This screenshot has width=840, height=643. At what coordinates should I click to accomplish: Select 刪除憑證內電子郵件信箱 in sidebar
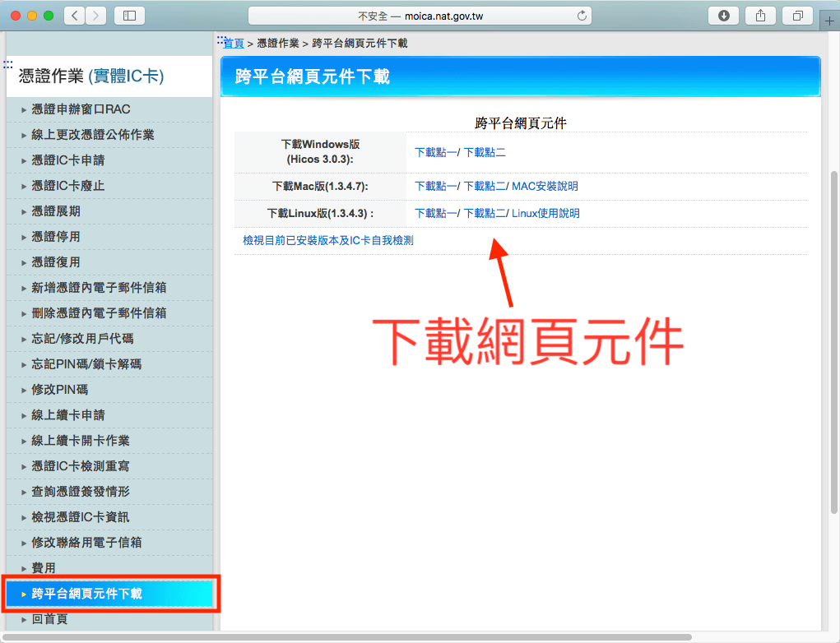[99, 313]
